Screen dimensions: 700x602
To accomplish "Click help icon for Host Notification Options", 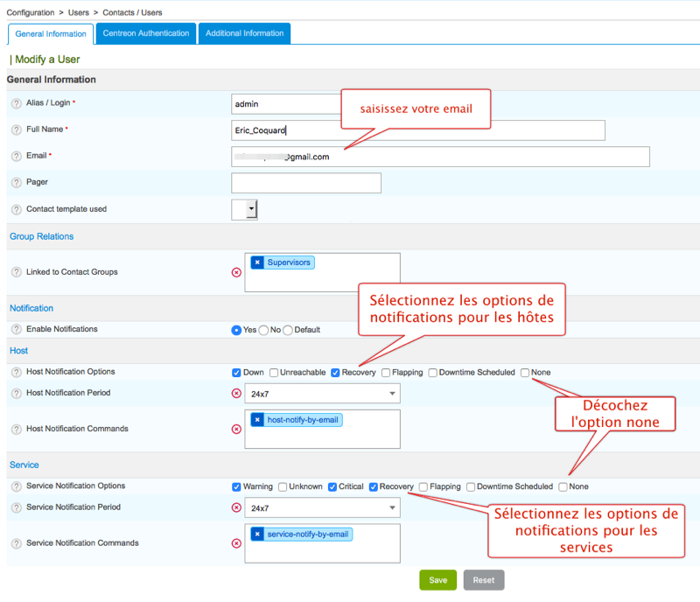I will tap(17, 373).
